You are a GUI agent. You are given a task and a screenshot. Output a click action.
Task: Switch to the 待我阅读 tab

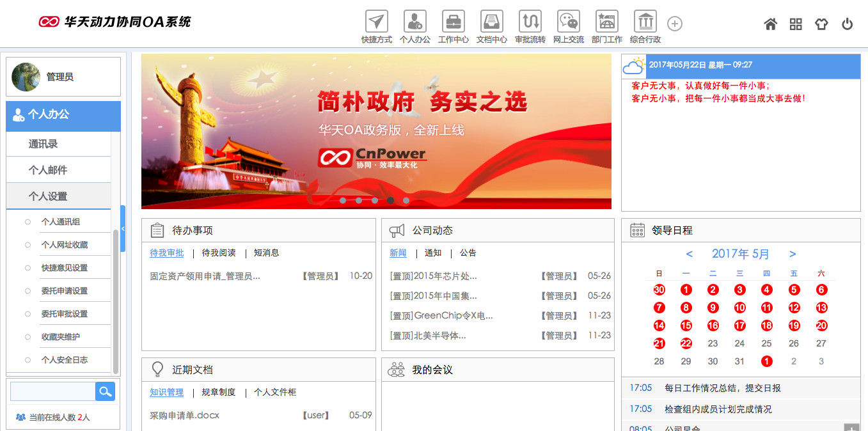point(219,253)
